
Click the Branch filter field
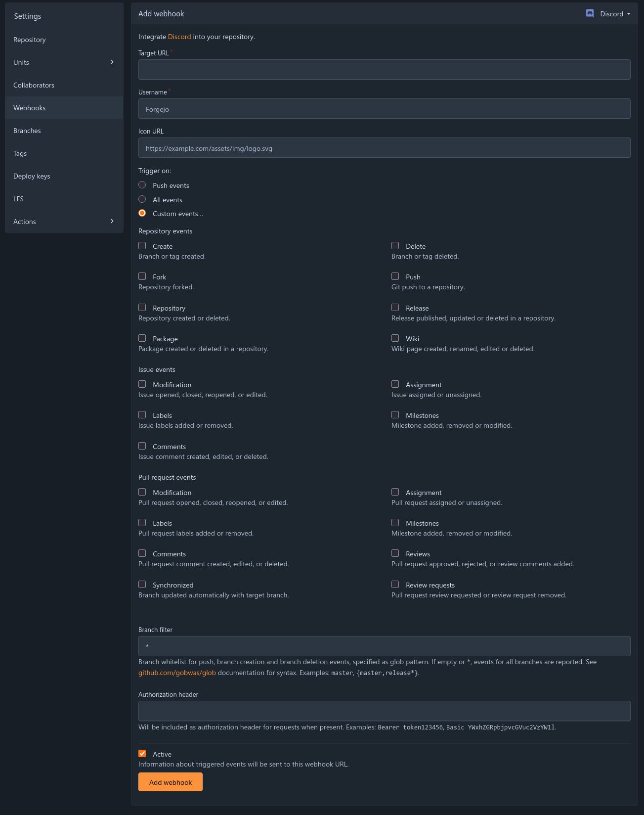tap(384, 646)
